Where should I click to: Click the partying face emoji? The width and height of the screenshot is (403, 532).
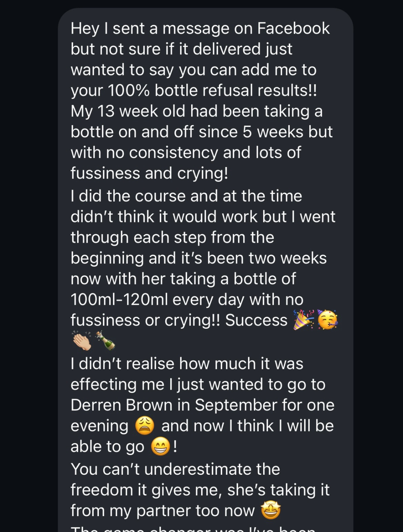[x=327, y=320]
